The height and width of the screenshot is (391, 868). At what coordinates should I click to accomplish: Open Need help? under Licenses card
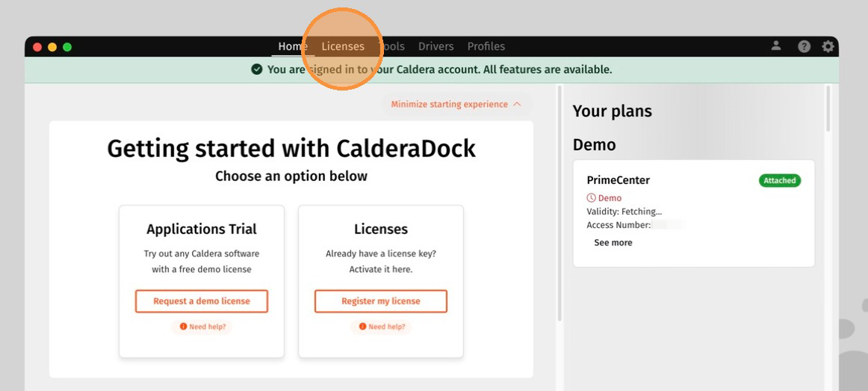tap(382, 327)
